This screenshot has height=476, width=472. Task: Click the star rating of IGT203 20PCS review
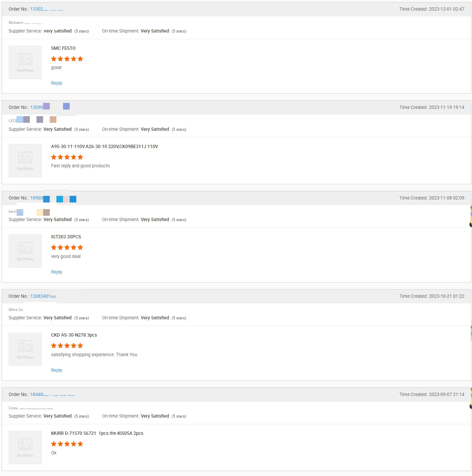[67, 248]
